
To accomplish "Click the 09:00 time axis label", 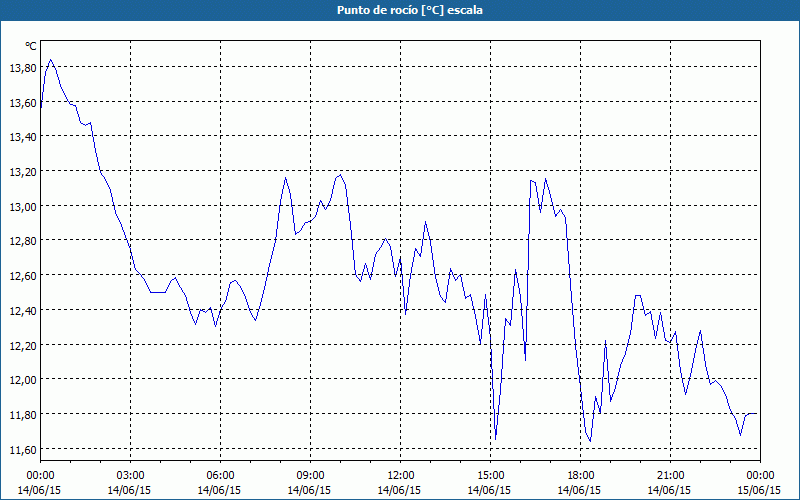I will (x=310, y=476).
